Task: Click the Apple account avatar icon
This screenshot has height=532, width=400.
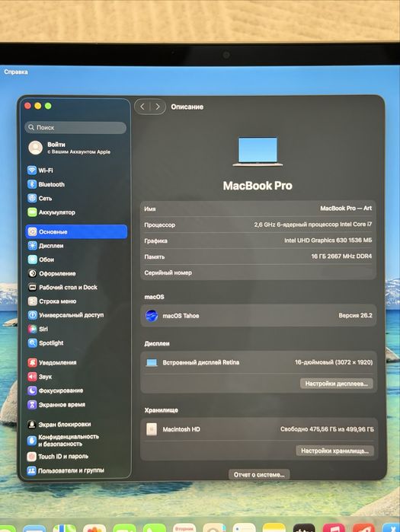Action: [x=35, y=148]
